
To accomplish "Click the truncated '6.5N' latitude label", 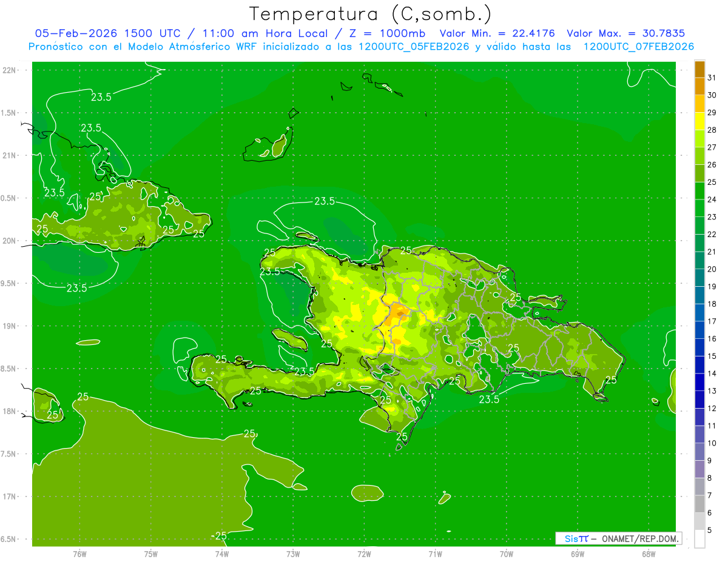I will pos(8,540).
